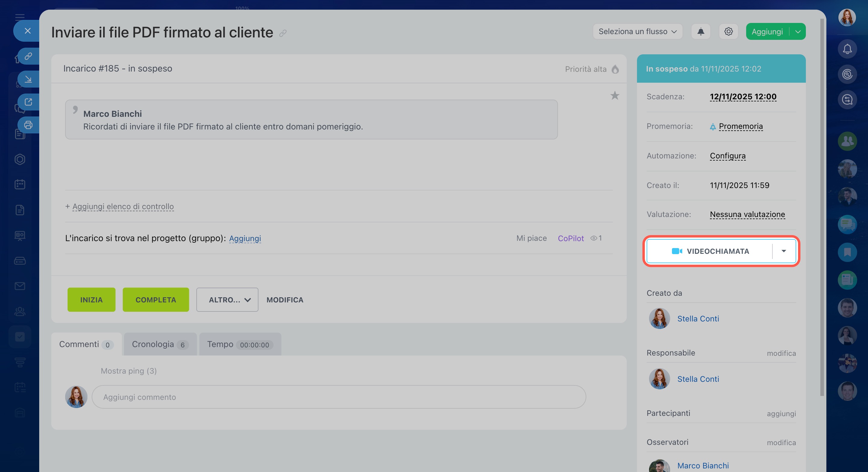Click the close slider X button
The width and height of the screenshot is (868, 472).
(x=28, y=31)
